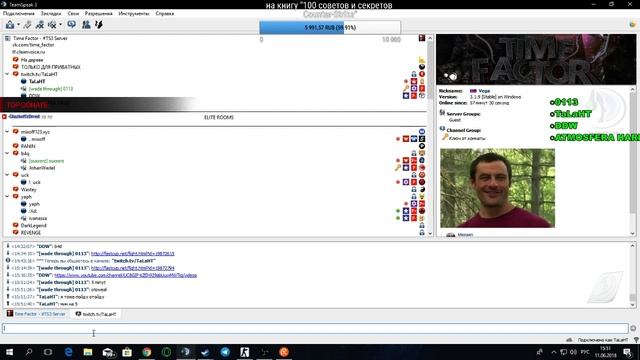Click the donation progress bar

(x=330, y=27)
